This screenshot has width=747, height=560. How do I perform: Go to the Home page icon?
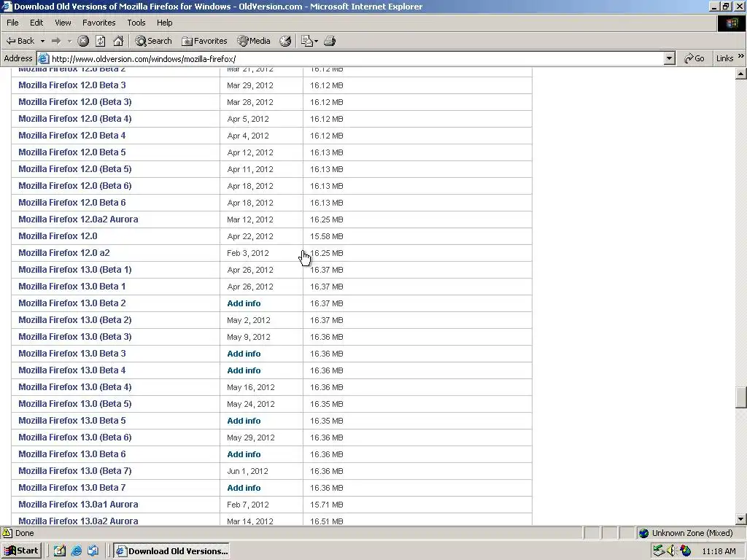[118, 41]
